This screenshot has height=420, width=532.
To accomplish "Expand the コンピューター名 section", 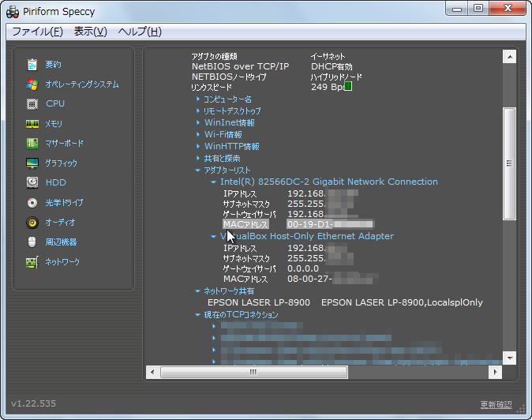I will pyautogui.click(x=198, y=99).
